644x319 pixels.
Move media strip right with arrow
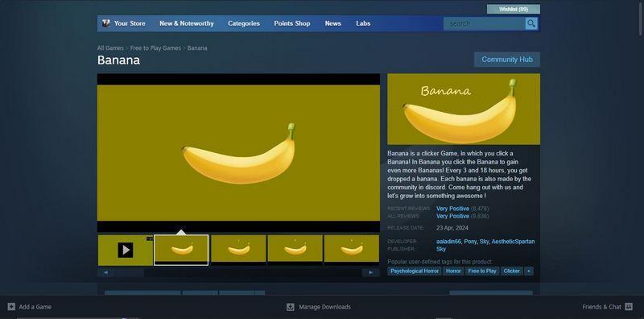tap(371, 272)
